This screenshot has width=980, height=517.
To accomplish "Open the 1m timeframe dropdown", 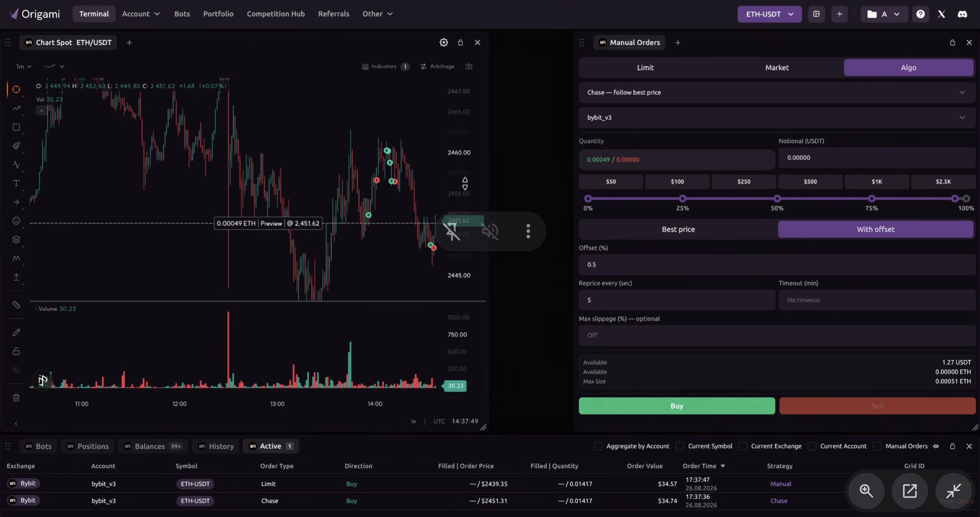I will pyautogui.click(x=24, y=66).
